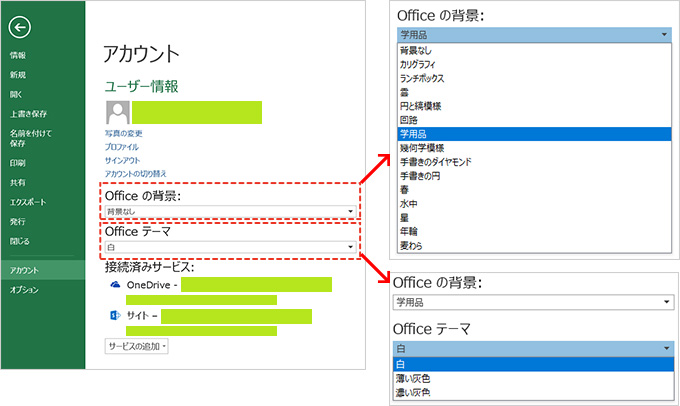Open 印刷 in the sidebar
The image size is (680, 406).
18,163
